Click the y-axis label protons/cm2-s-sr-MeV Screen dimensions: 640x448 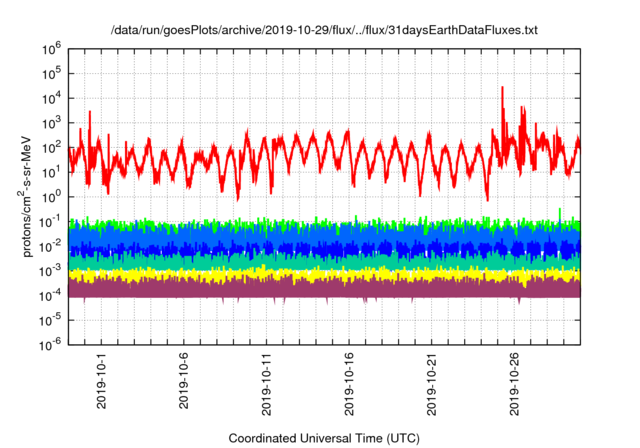[26, 197]
